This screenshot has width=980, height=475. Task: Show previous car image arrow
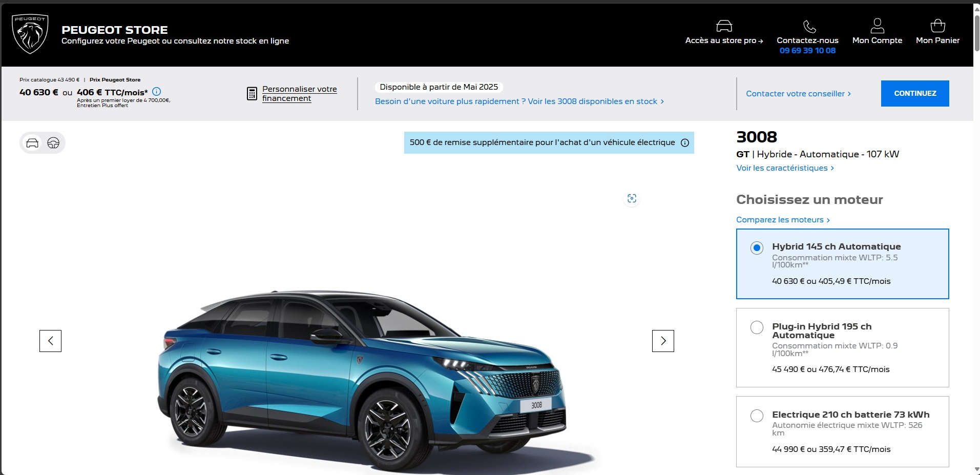tap(50, 341)
